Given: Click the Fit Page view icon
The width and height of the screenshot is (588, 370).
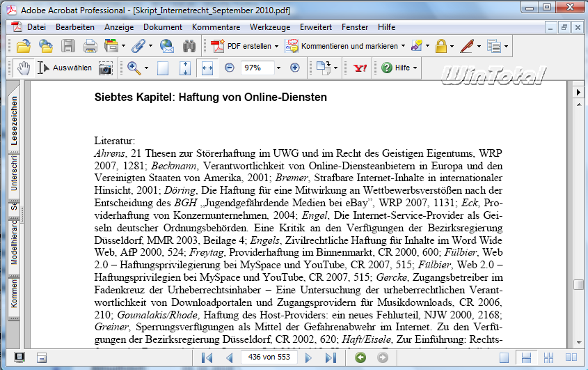Looking at the screenshot, I should [185, 68].
